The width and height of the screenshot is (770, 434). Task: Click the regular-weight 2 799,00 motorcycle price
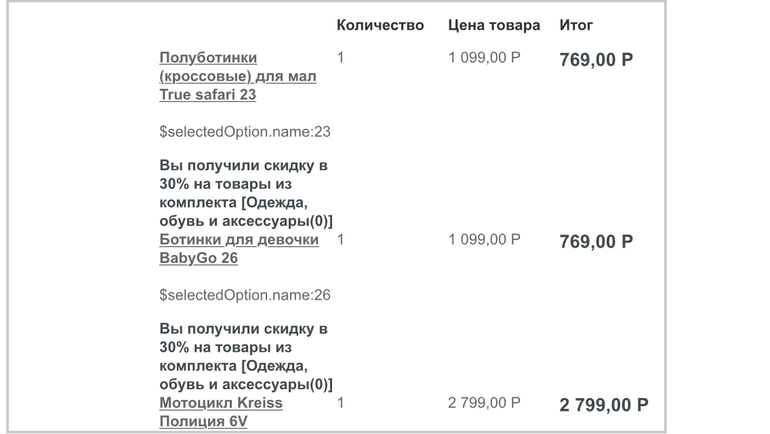[484, 403]
